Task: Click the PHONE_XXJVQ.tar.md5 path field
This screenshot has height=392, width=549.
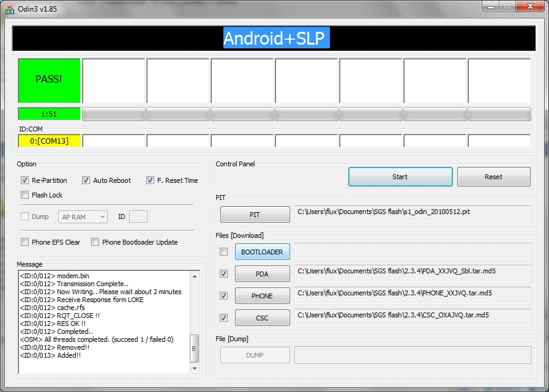Action: pos(413,295)
